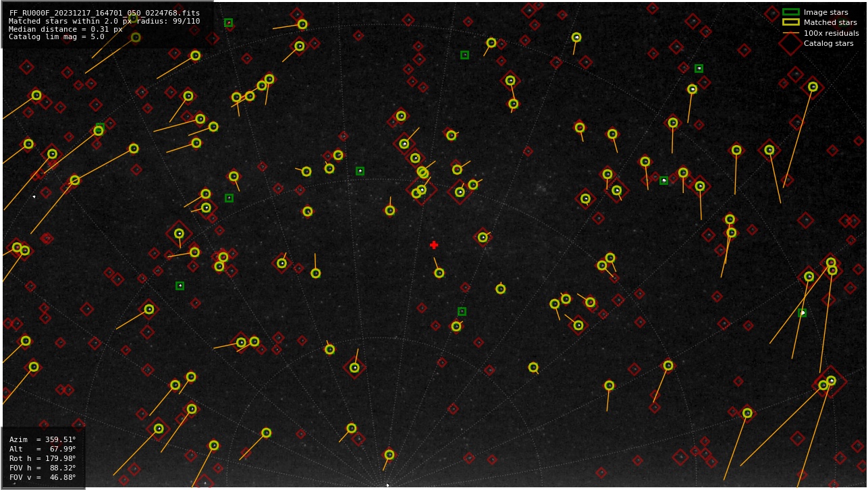Click the yellow Matched stars legend square
This screenshot has height=490, width=868.
point(790,22)
